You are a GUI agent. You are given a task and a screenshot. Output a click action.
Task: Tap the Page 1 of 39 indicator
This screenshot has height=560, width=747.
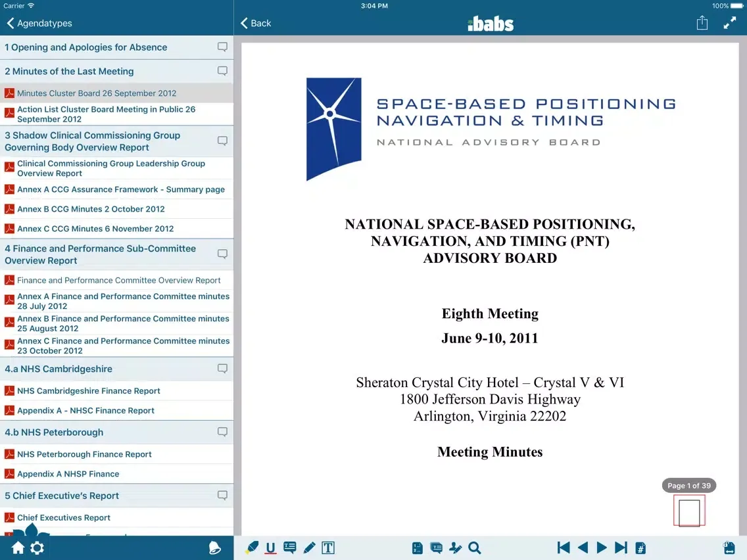(x=689, y=486)
